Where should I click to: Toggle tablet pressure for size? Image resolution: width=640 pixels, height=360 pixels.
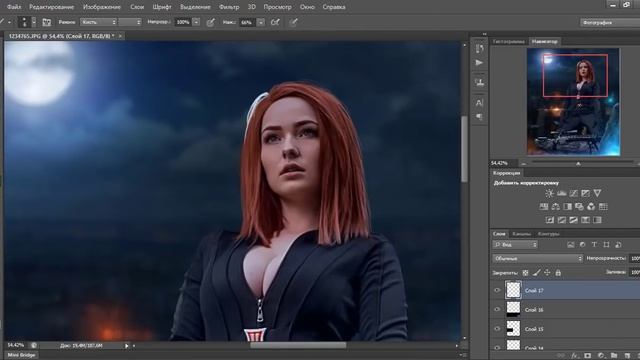pos(293,22)
